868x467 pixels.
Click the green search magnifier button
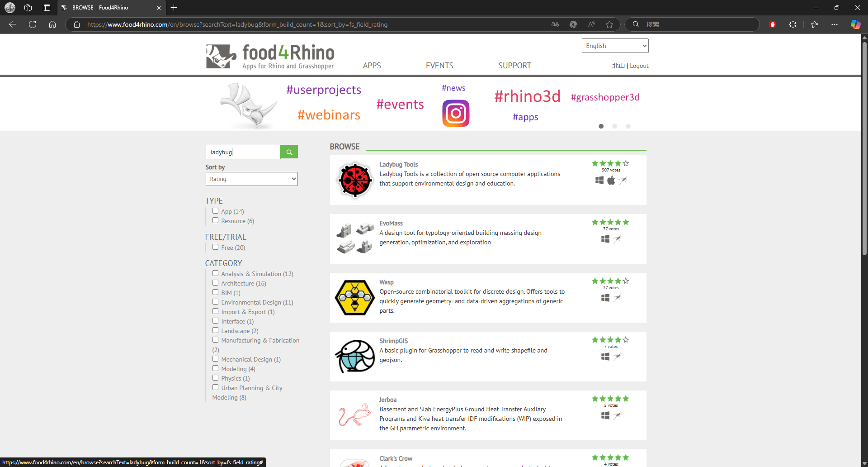pyautogui.click(x=289, y=152)
